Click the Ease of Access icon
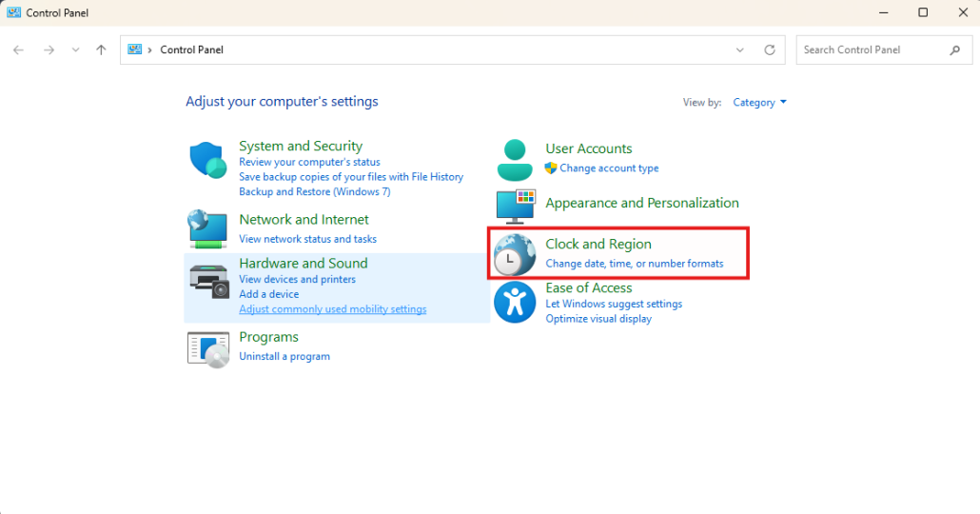The height and width of the screenshot is (514, 980). pos(515,303)
